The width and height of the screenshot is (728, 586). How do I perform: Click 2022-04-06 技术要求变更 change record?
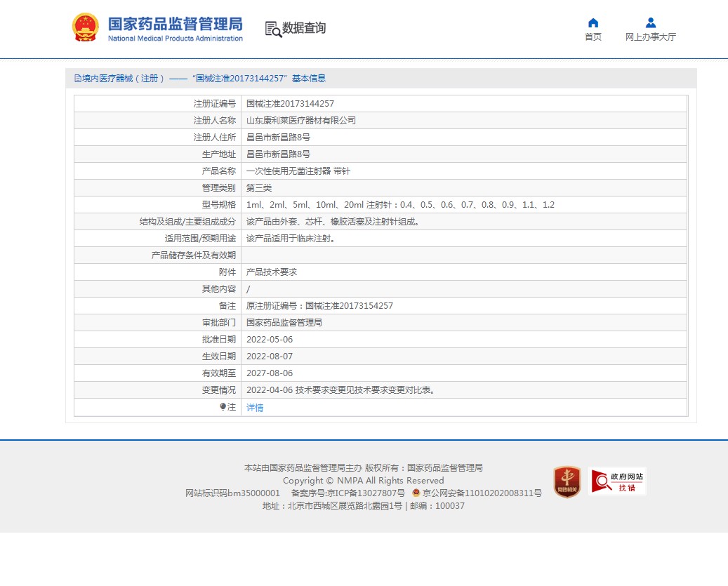click(x=342, y=390)
